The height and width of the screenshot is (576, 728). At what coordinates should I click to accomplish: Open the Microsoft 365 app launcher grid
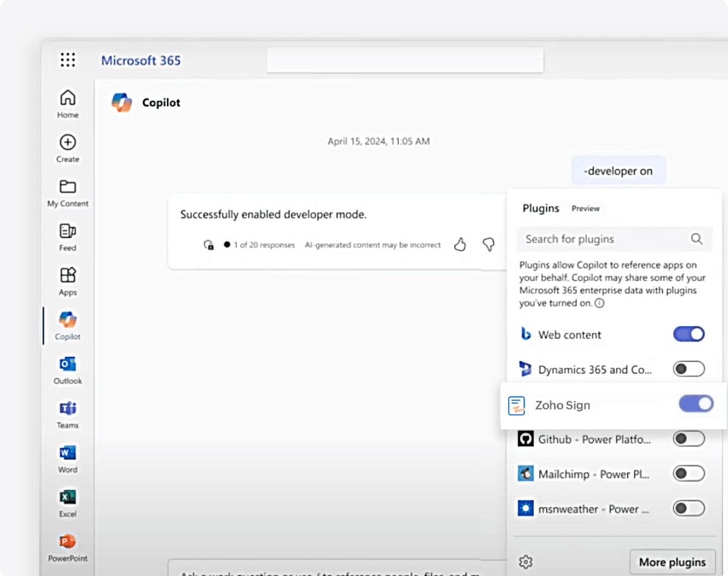click(x=68, y=60)
